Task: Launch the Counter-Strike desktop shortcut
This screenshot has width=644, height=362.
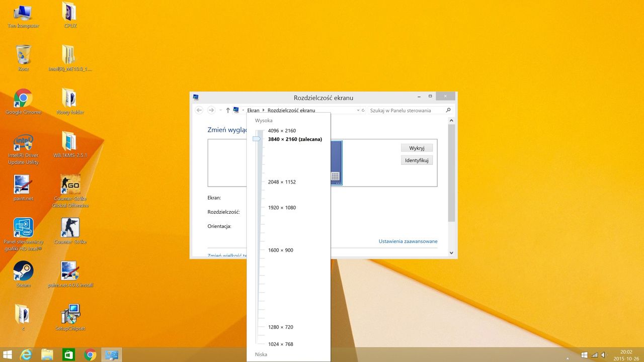Action: 70,232
